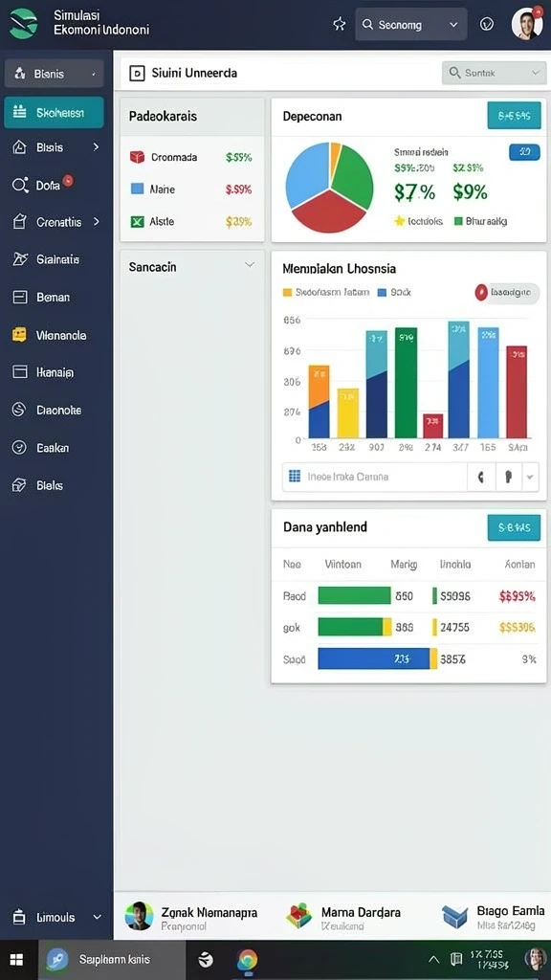Click the red Crenmada cube icon

click(138, 157)
